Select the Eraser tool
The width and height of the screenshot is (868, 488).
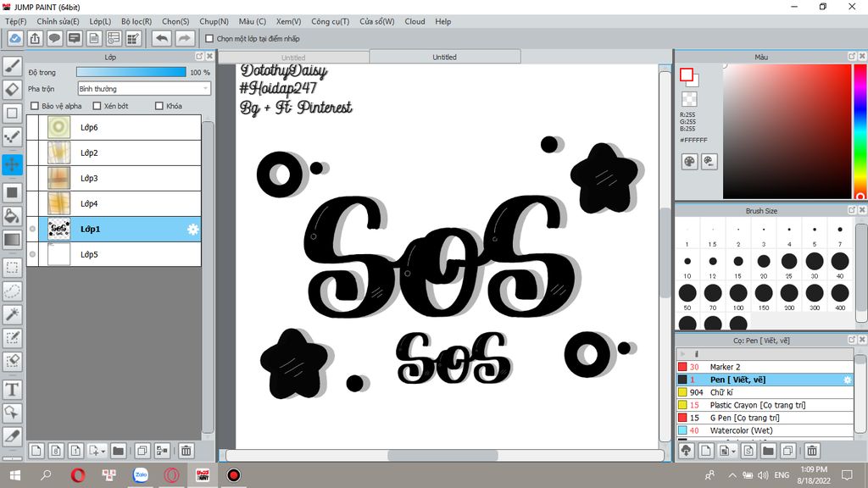(12, 89)
